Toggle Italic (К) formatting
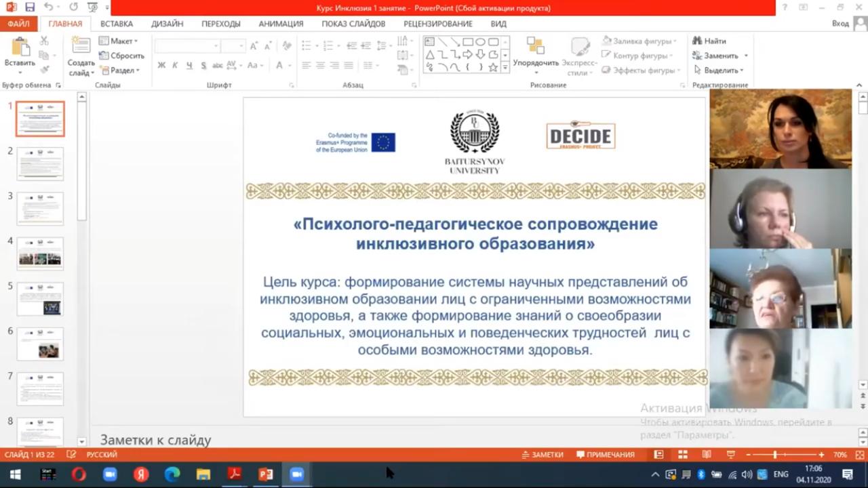The width and height of the screenshot is (868, 488). [x=175, y=66]
